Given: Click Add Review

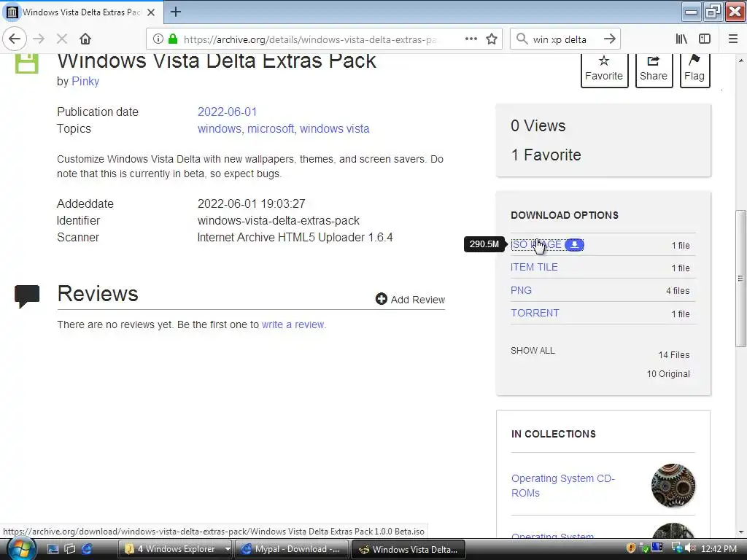Looking at the screenshot, I should click(x=410, y=300).
